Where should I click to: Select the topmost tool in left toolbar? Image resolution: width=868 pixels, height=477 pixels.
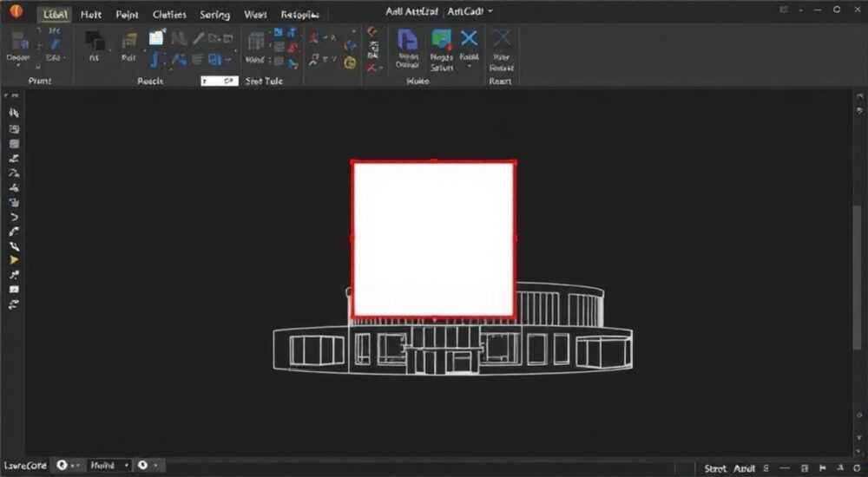point(14,113)
